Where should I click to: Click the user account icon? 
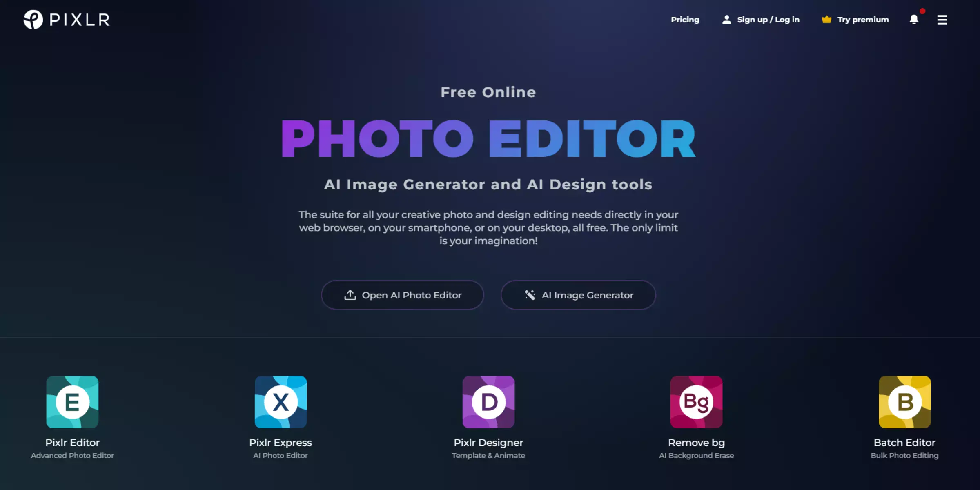[x=726, y=19]
